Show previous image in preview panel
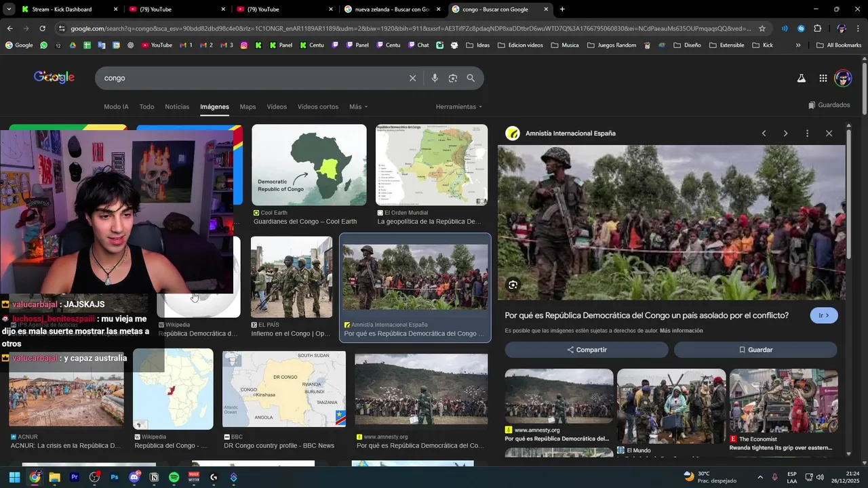 pos(764,134)
